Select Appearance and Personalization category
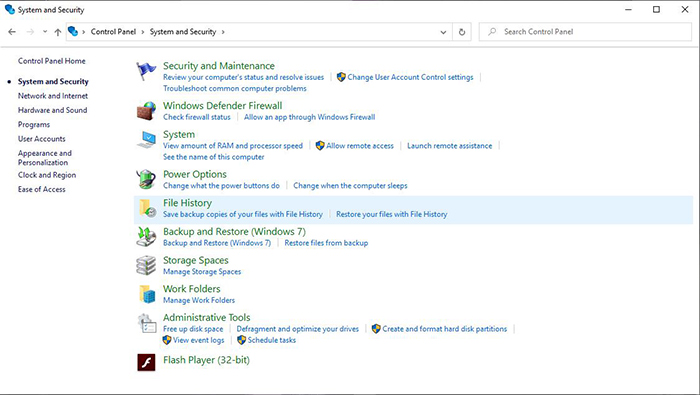 [x=45, y=158]
